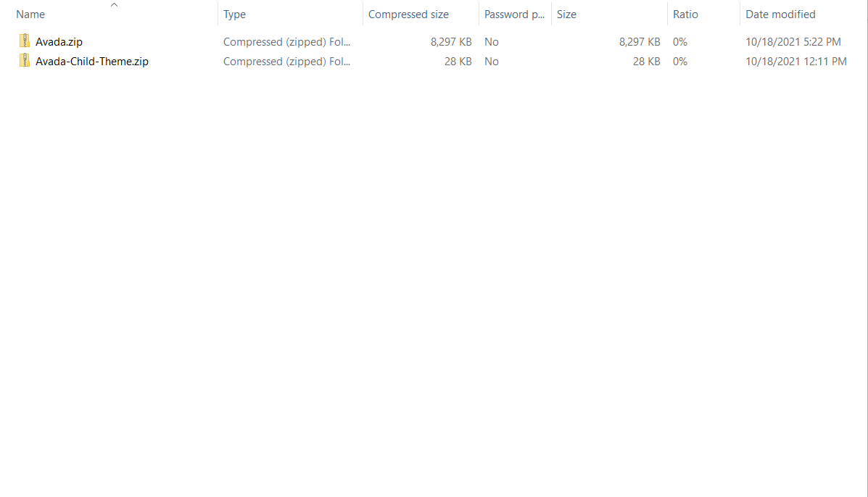Sort by the Ratio column header

point(685,14)
